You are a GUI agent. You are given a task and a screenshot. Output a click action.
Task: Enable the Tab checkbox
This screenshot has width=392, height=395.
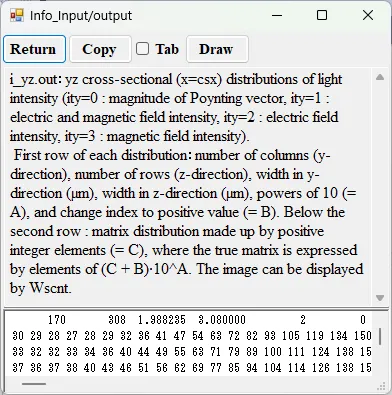point(143,49)
